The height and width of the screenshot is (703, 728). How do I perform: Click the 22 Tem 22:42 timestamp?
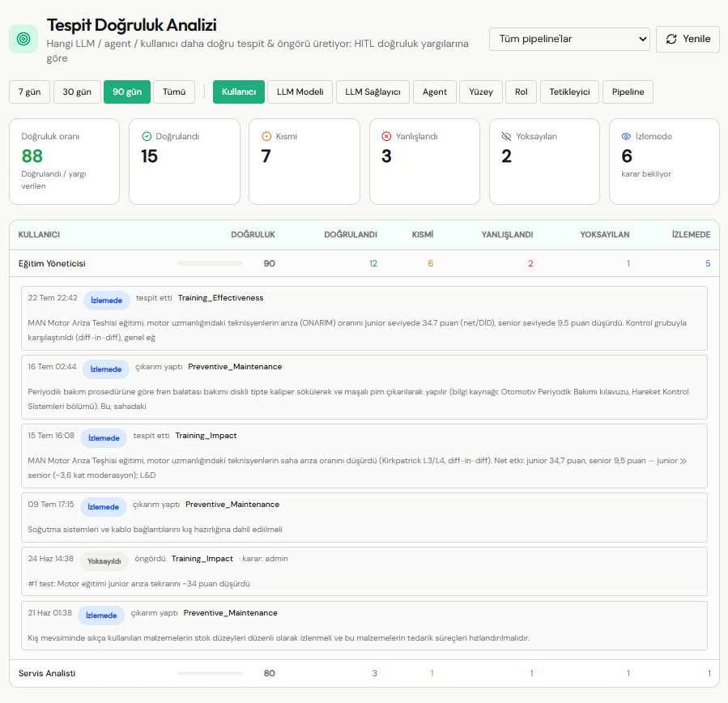(x=53, y=297)
